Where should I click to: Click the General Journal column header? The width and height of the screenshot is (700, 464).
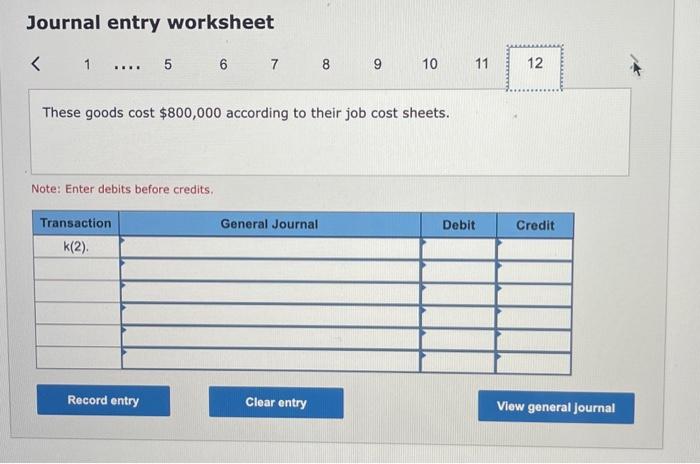270,224
